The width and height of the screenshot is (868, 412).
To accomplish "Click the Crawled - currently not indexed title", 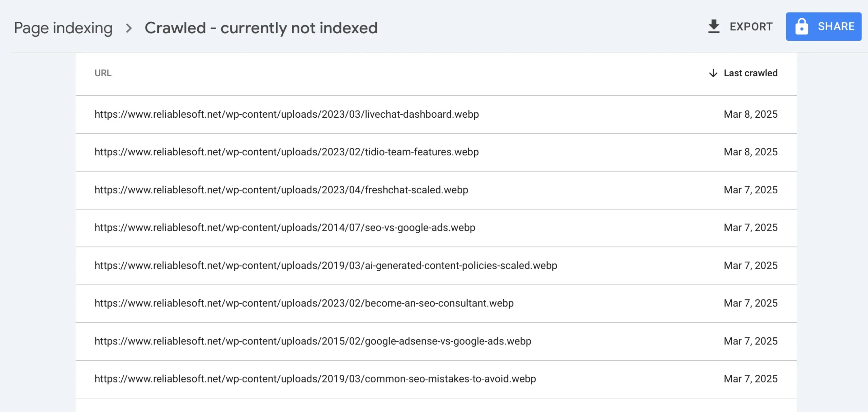I will point(261,28).
